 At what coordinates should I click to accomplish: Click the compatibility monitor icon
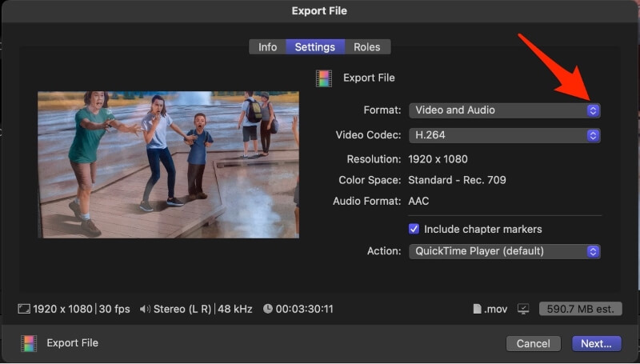coord(523,309)
